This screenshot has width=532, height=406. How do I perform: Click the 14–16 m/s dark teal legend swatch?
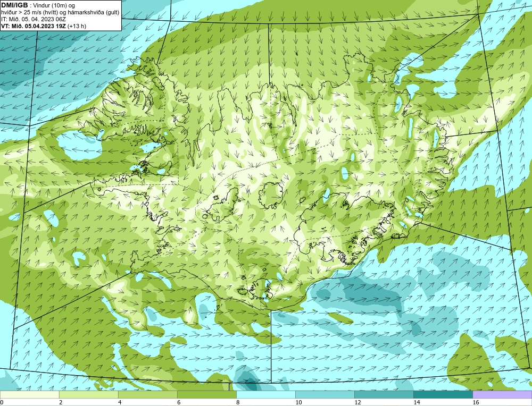(x=443, y=394)
